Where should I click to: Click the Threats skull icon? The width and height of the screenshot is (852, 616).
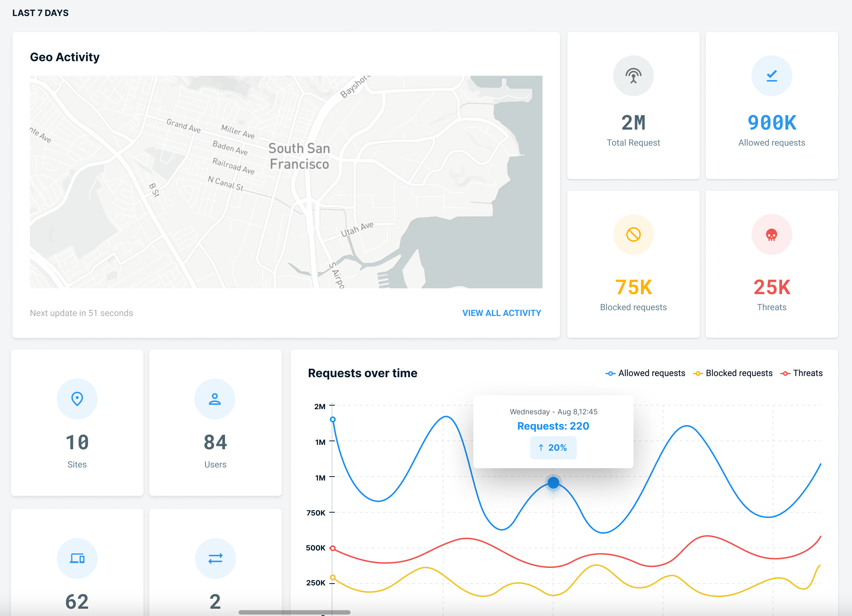pos(772,235)
